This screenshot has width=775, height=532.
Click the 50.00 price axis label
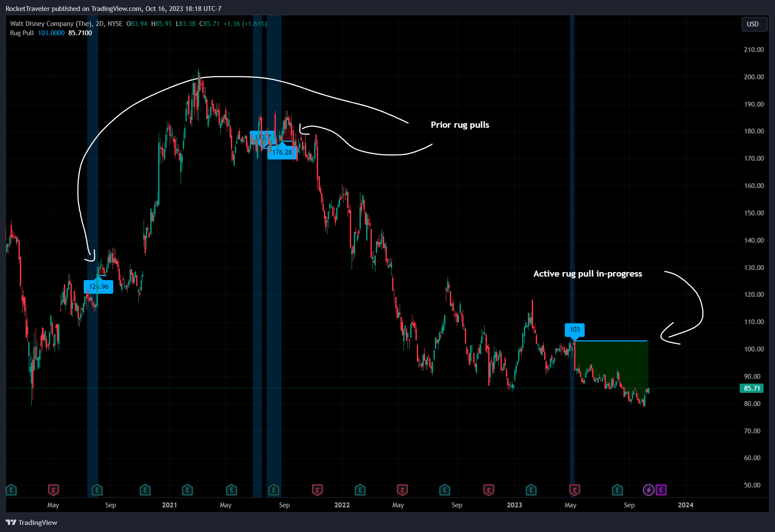[x=753, y=485]
